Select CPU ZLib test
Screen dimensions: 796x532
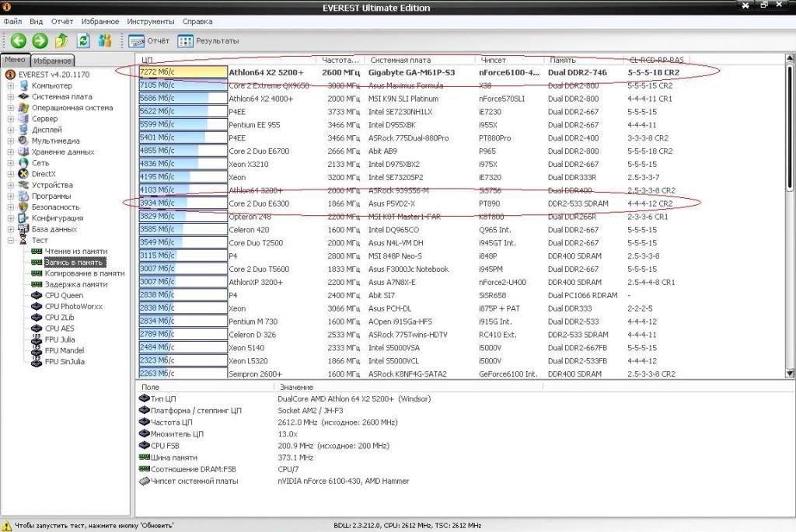pos(59,318)
